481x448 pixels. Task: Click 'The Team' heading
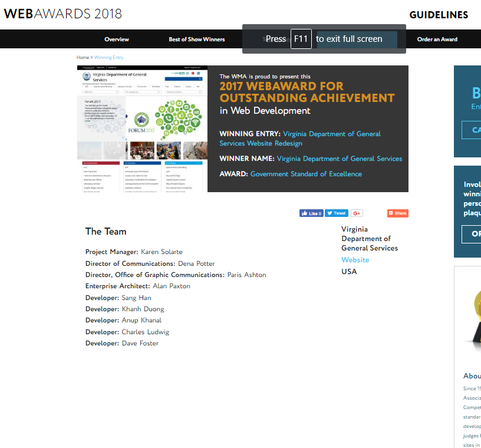click(x=106, y=231)
